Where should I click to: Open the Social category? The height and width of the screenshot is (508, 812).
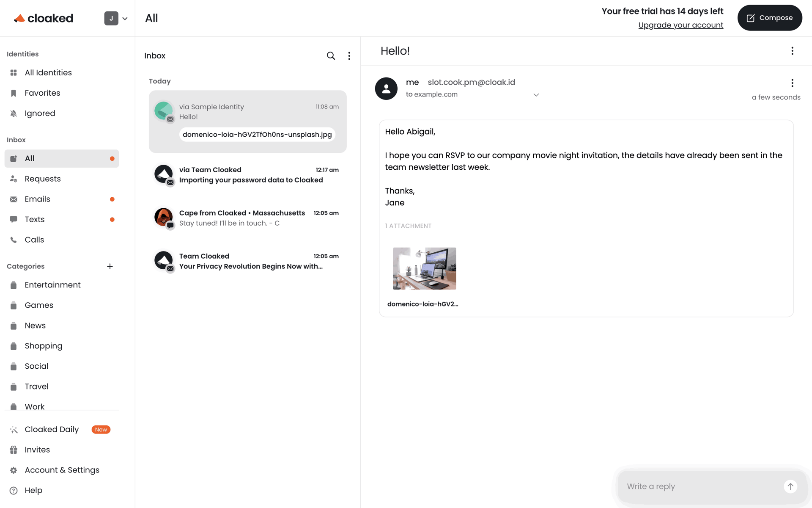[62, 367]
